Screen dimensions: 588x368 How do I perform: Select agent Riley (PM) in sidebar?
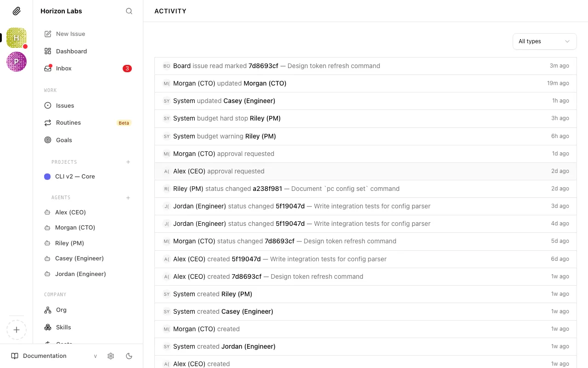tap(88, 243)
